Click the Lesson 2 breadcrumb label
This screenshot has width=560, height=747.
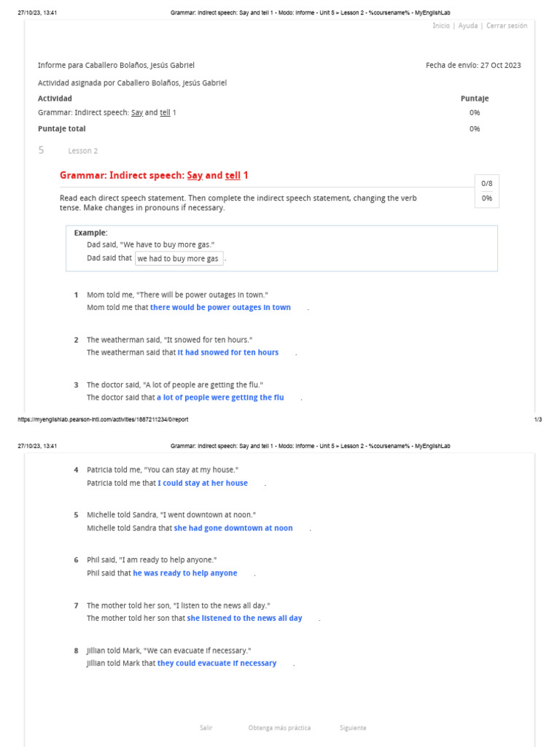tap(82, 151)
